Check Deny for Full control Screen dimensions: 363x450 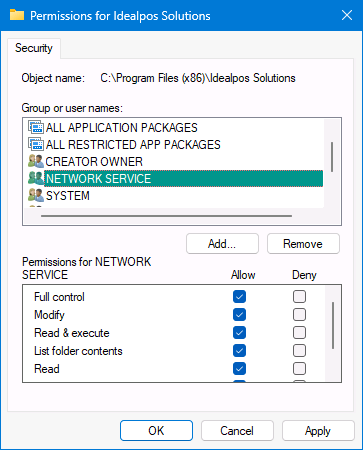click(x=299, y=296)
